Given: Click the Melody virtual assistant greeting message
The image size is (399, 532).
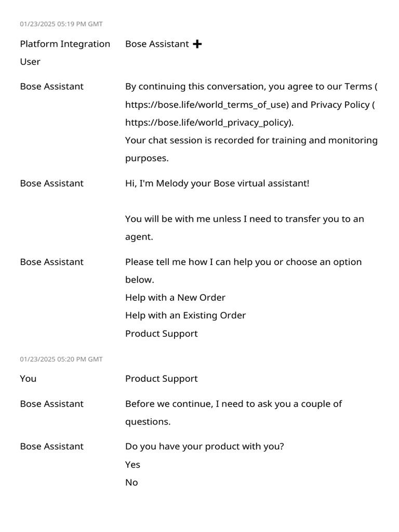Looking at the screenshot, I should point(217,183).
